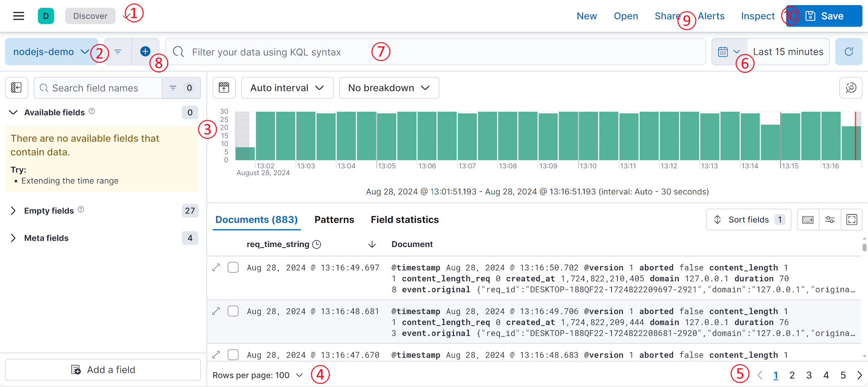Screen dimensions: 868x387
Task: Expand the first document row details
Action: point(216,267)
